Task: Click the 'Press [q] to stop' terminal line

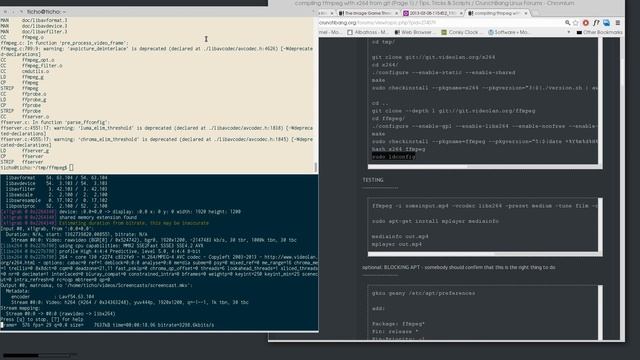Action: tap(42, 320)
